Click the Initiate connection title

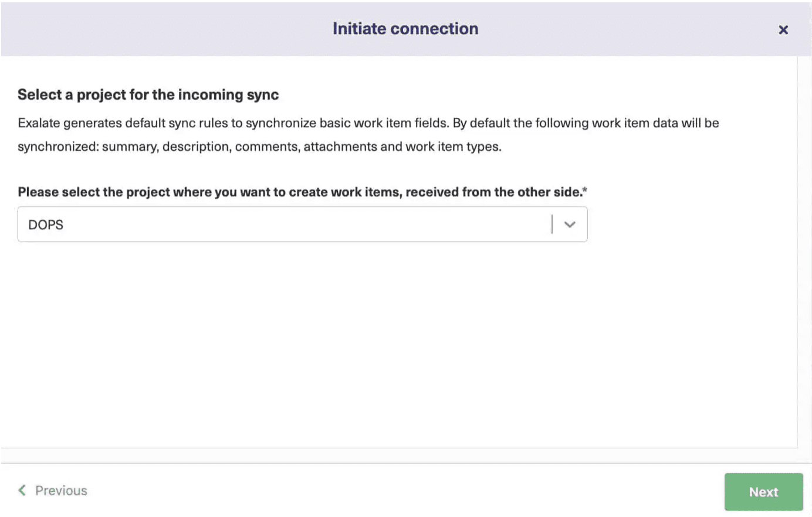click(x=405, y=28)
